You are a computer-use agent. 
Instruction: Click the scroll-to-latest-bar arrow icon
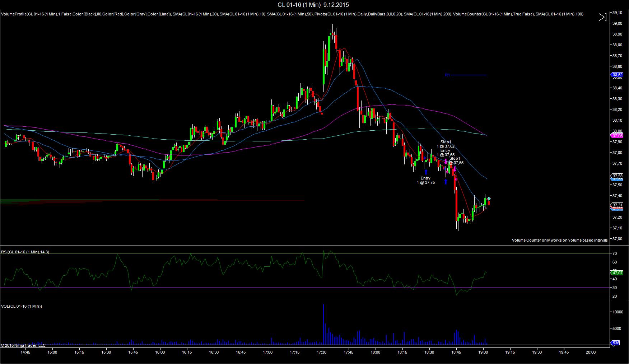pos(602,17)
